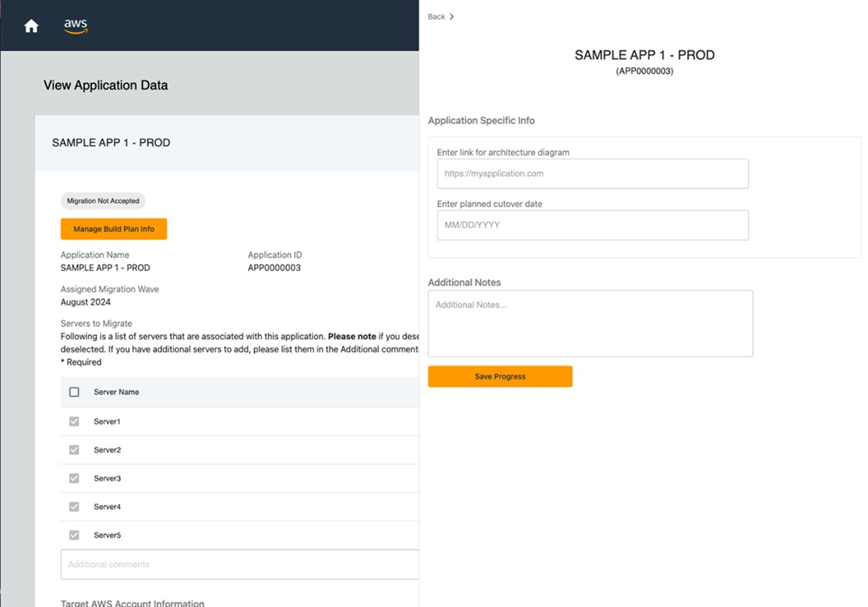Screen dimensions: 868x607
Task: Click the Migration Not Accepted status badge
Action: point(102,201)
